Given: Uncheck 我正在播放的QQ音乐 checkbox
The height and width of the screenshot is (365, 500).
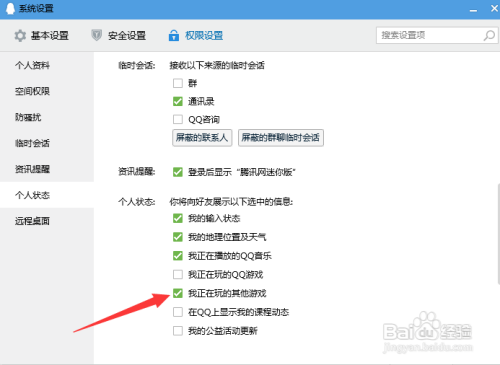Looking at the screenshot, I should coord(178,256).
